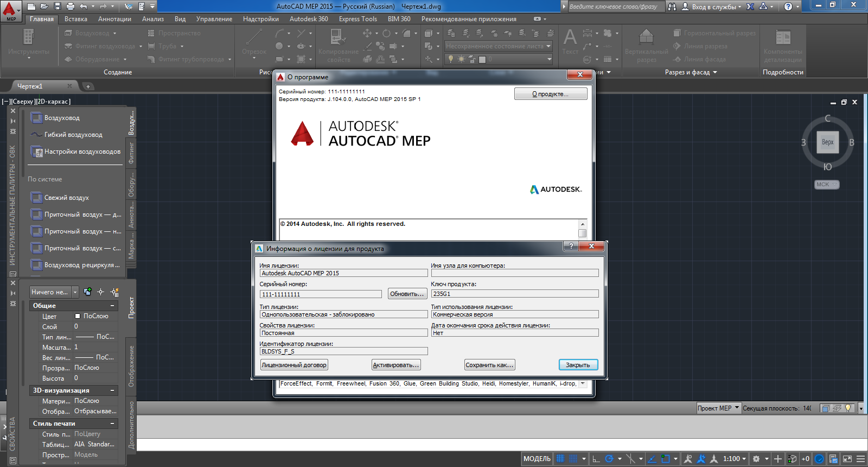
Task: Click the Копирование свойств ribbon tool
Action: tap(339, 46)
